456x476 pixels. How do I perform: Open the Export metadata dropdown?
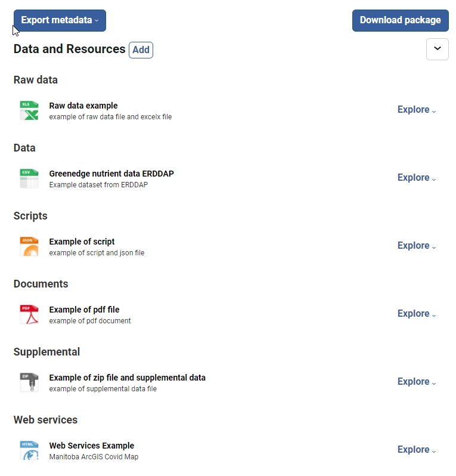(60, 20)
